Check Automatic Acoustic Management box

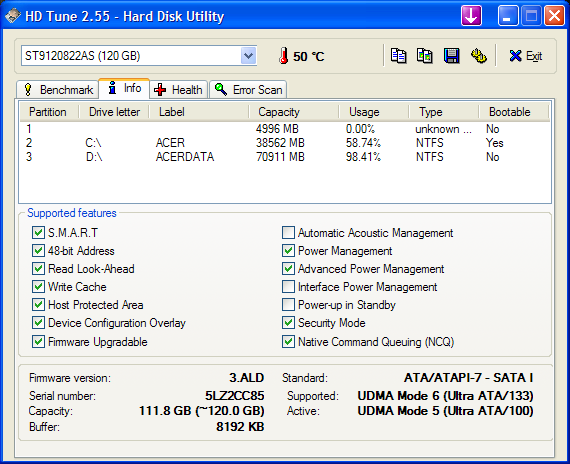[x=288, y=233]
